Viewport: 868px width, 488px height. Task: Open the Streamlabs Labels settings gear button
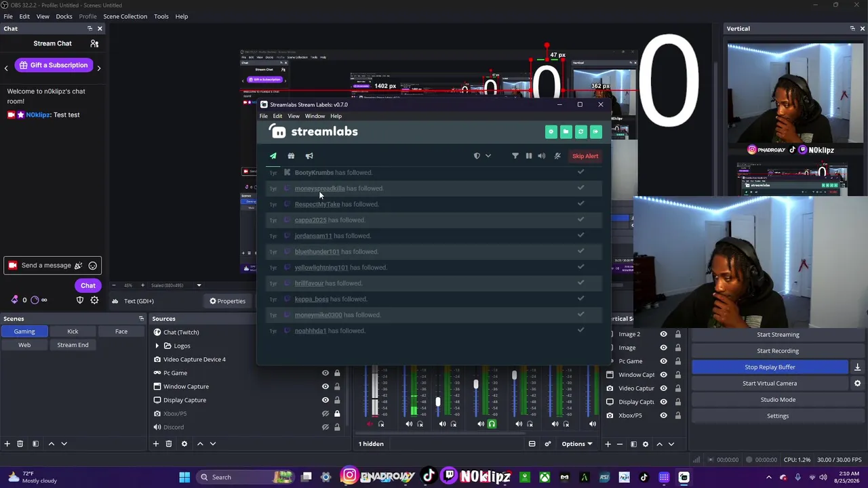(x=551, y=131)
